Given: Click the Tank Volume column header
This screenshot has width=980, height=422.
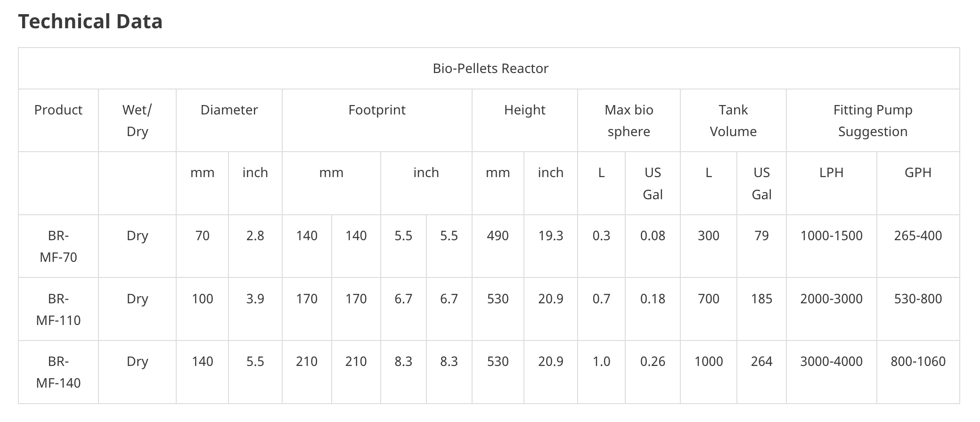Looking at the screenshot, I should pos(733,121).
